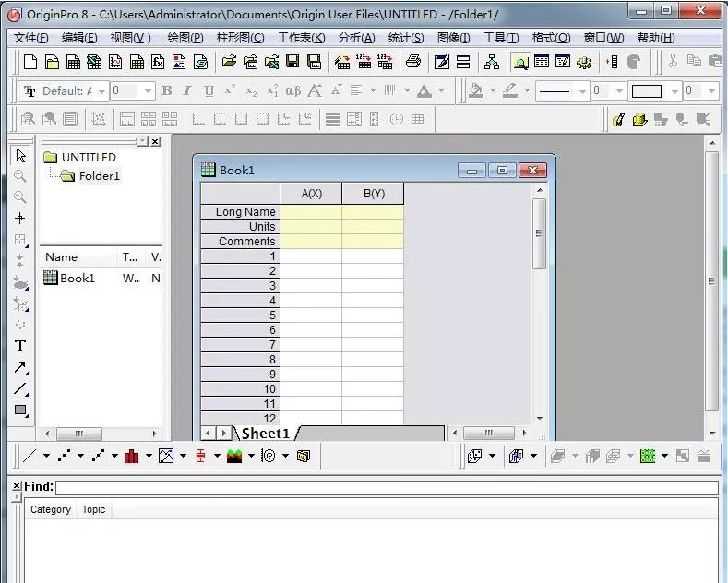Select the Text tool
The width and height of the screenshot is (728, 583).
[x=20, y=346]
